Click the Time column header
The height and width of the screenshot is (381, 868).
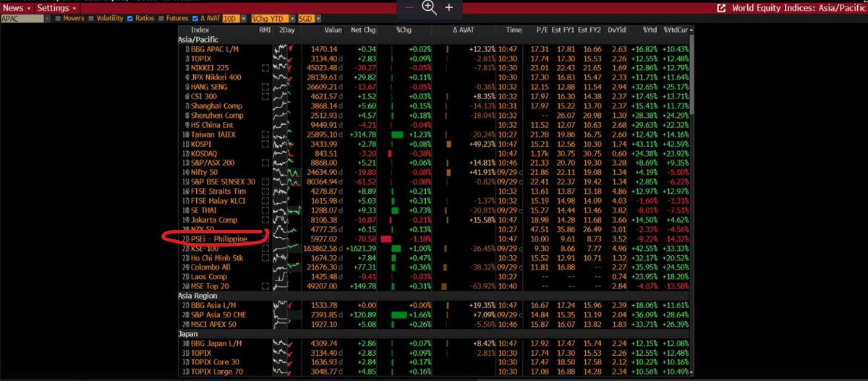tap(514, 30)
